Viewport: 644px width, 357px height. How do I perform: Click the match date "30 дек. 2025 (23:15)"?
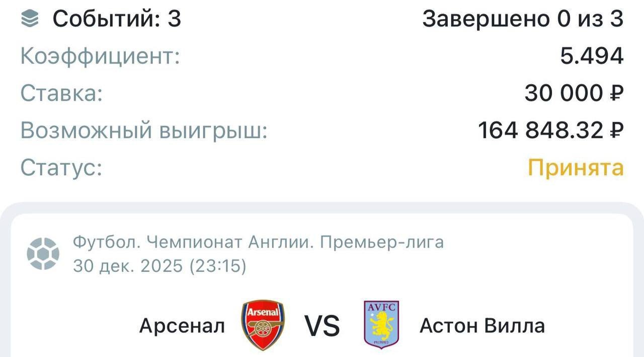pos(160,266)
